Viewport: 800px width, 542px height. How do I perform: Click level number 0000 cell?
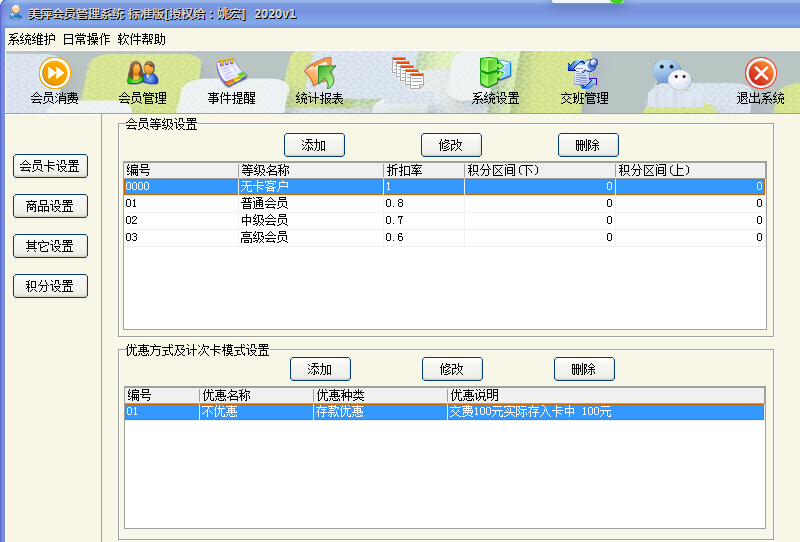(x=181, y=187)
